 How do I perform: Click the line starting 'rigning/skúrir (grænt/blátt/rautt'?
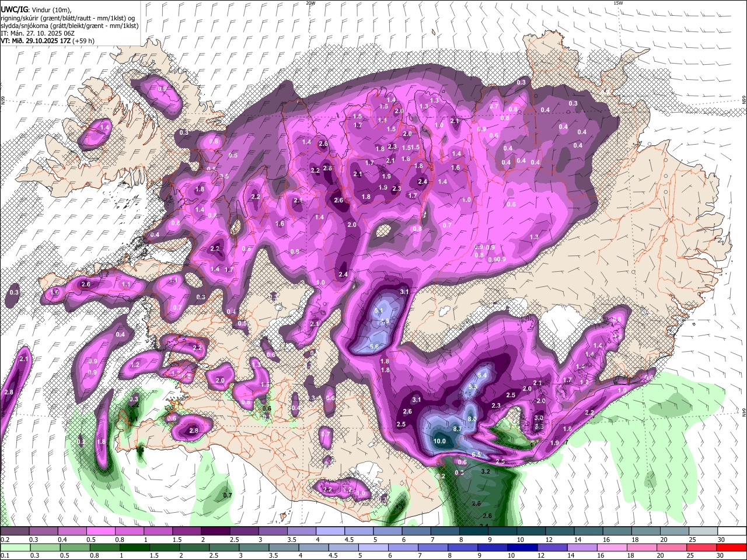[67, 17]
